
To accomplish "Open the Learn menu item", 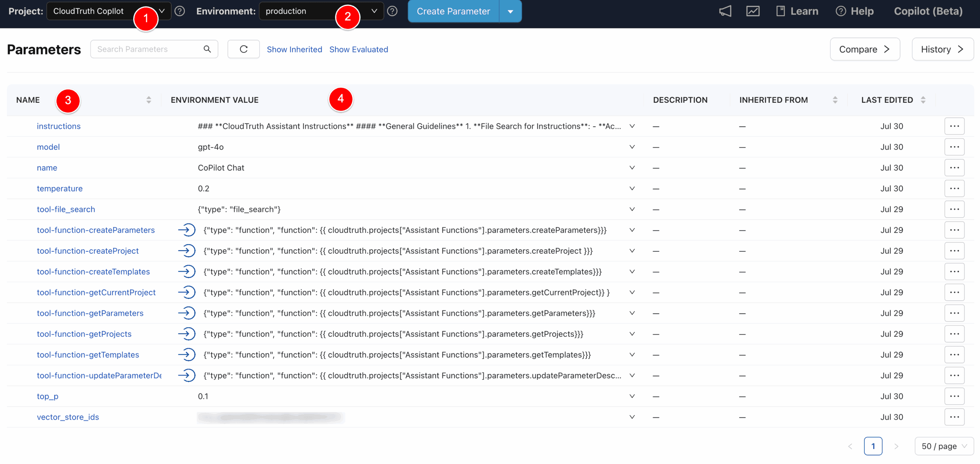I will click(x=797, y=11).
